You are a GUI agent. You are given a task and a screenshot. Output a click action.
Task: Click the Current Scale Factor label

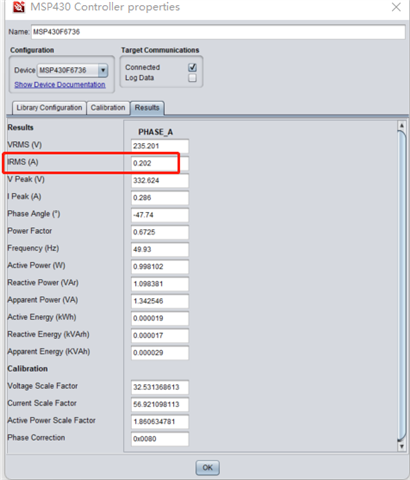(x=42, y=403)
